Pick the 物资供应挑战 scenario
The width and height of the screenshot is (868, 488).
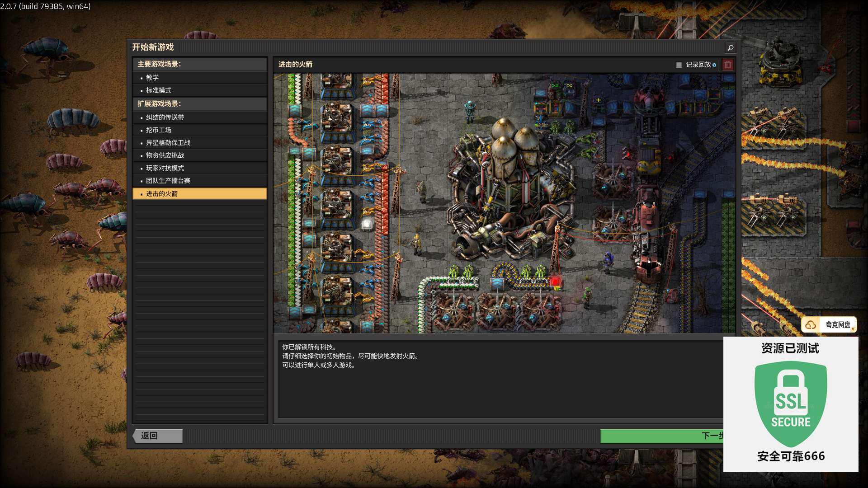(200, 155)
